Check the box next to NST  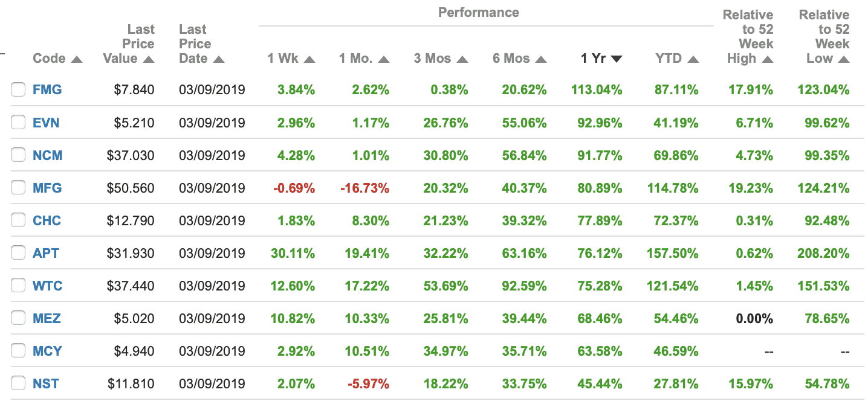(18, 383)
